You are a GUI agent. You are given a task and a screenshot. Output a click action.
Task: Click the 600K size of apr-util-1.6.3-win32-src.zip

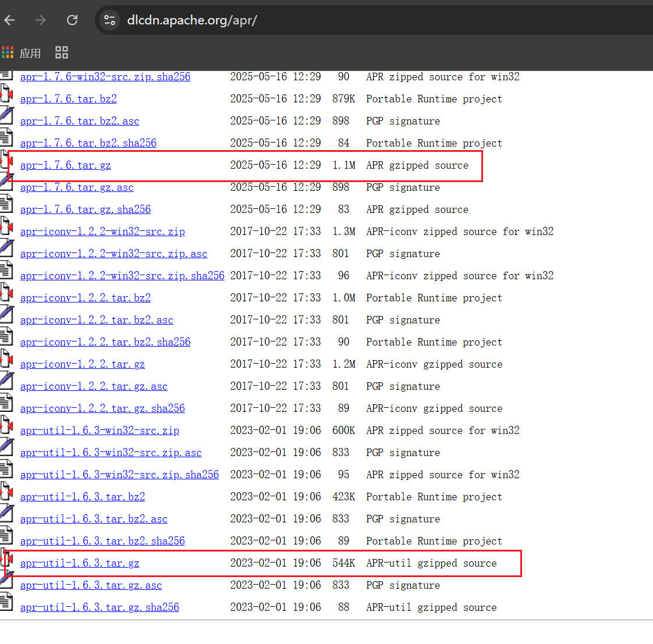point(343,430)
